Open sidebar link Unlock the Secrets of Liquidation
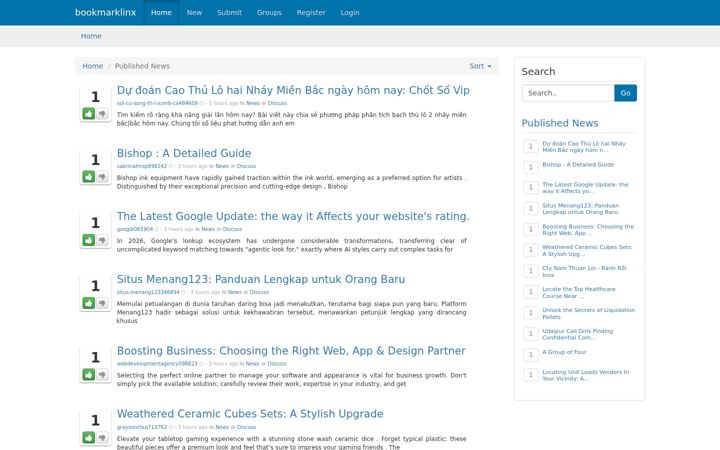The height and width of the screenshot is (450, 720). (x=588, y=313)
